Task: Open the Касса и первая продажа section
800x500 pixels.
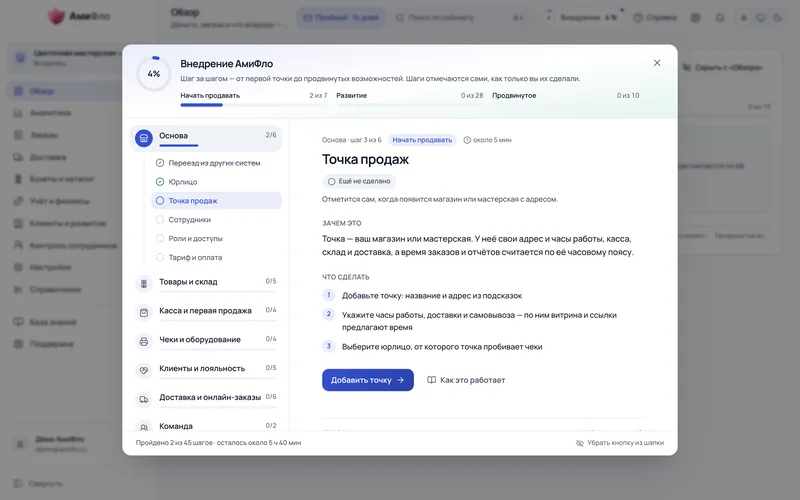Action: pyautogui.click(x=206, y=312)
